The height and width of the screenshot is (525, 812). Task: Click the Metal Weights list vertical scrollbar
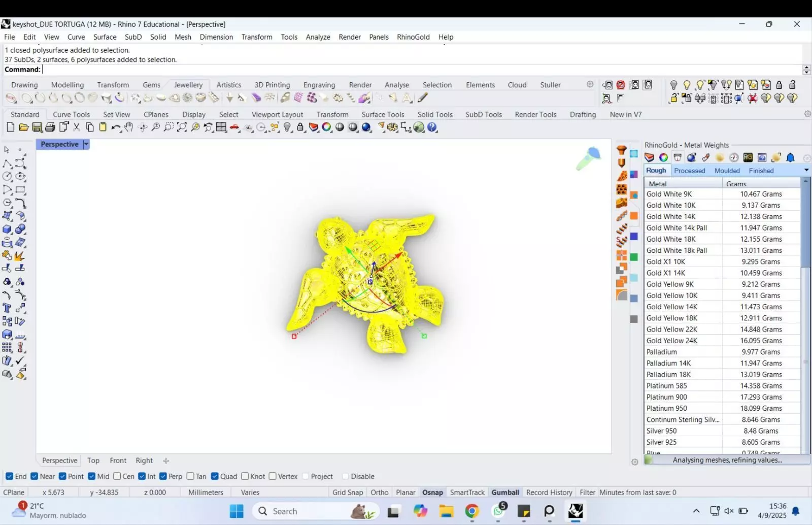coord(805,316)
